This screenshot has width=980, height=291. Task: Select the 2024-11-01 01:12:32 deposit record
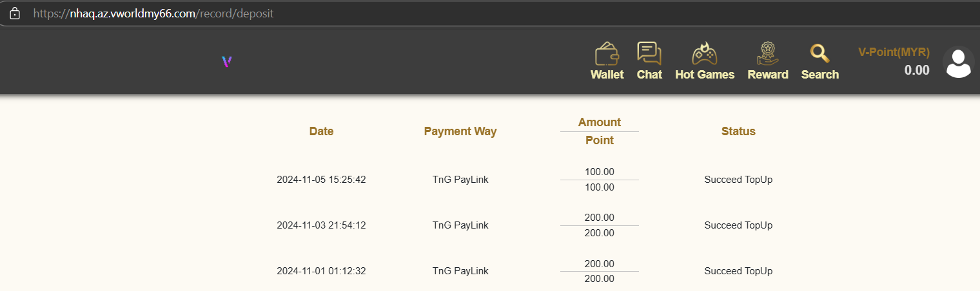pos(321,271)
